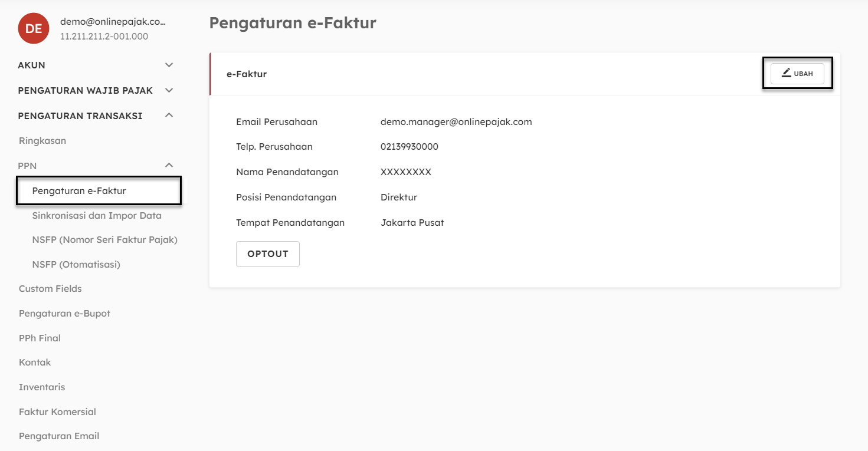Open NSFP (Otomatisasi) page
Viewport: 868px width, 451px height.
pos(76,265)
